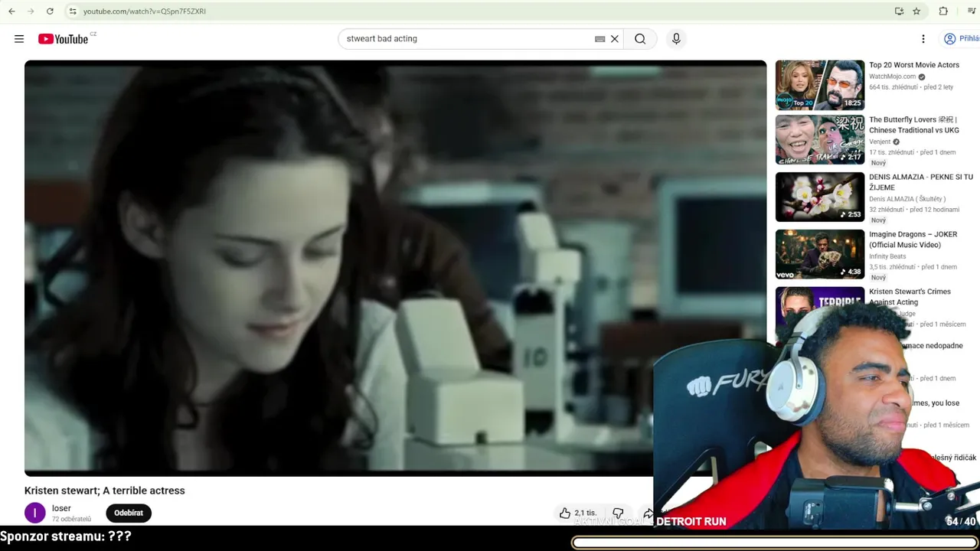Screen dimensions: 980x551
Task: Click the '2,1 tis.' like count
Action: (586, 513)
